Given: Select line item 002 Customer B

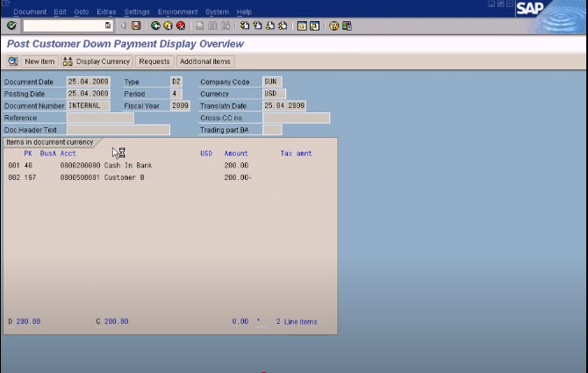Looking at the screenshot, I should coord(130,177).
